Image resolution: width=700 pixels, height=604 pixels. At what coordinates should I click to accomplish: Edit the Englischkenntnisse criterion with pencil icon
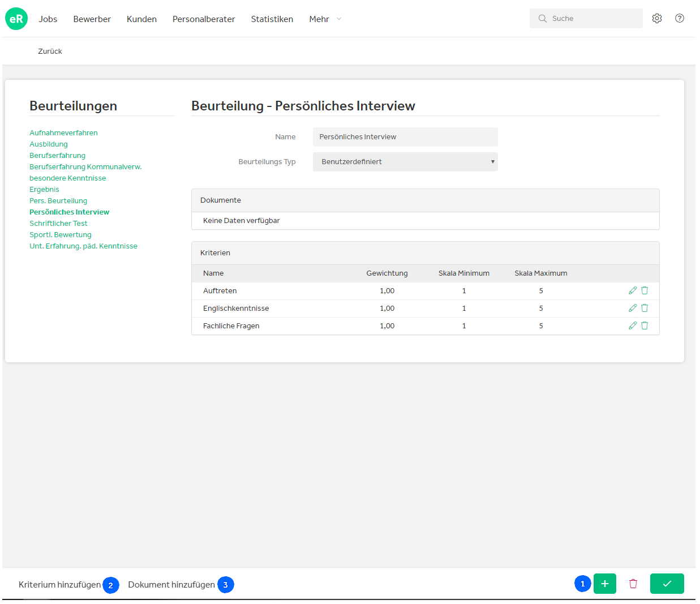tap(633, 308)
